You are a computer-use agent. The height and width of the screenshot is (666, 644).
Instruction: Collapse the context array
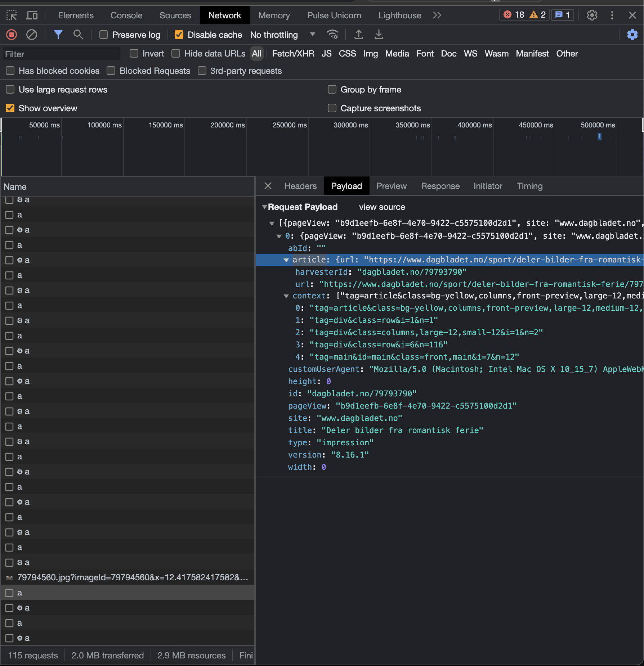[286, 296]
